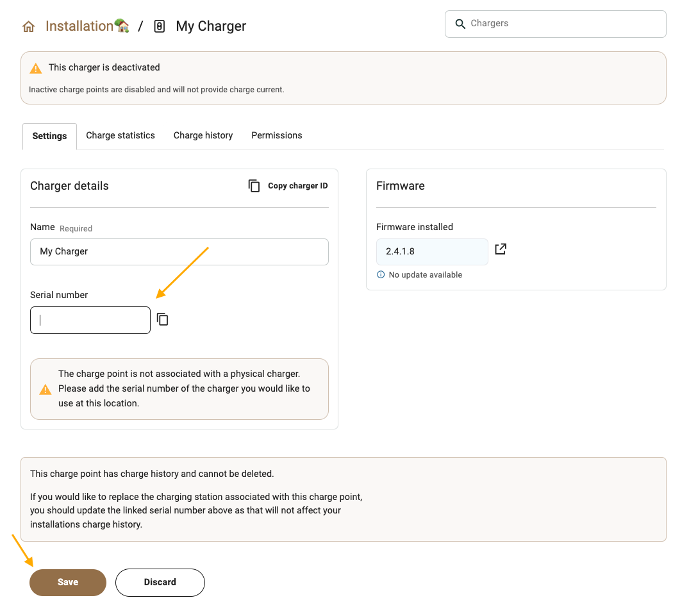The image size is (689, 616).
Task: Click info icon next to No update available
Action: tap(381, 275)
